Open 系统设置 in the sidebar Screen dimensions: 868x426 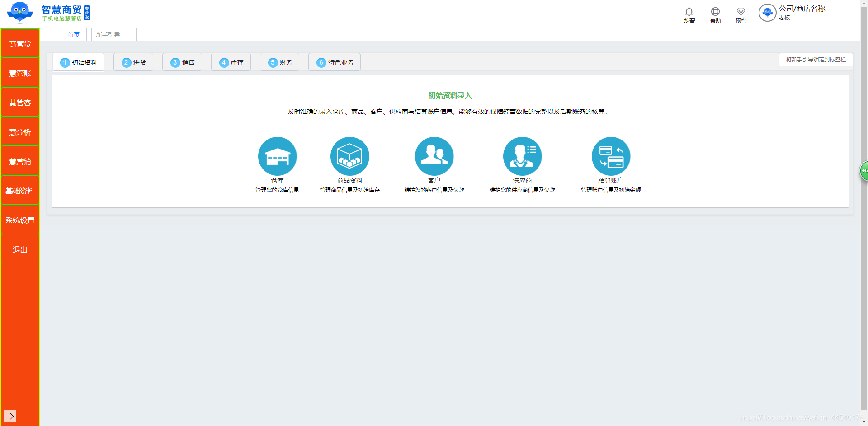[x=20, y=220]
